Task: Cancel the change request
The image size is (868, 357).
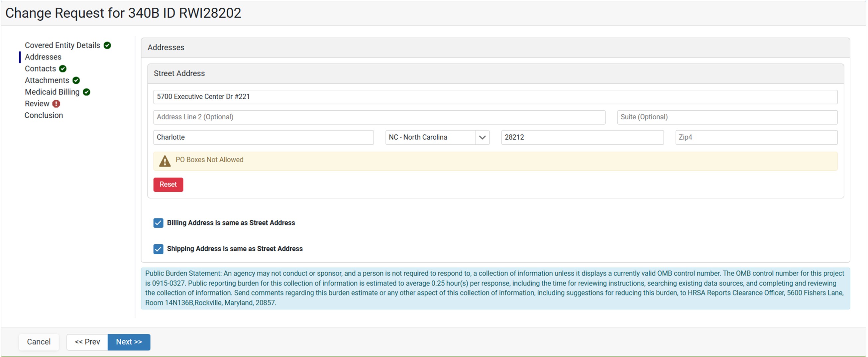Action: (x=39, y=342)
